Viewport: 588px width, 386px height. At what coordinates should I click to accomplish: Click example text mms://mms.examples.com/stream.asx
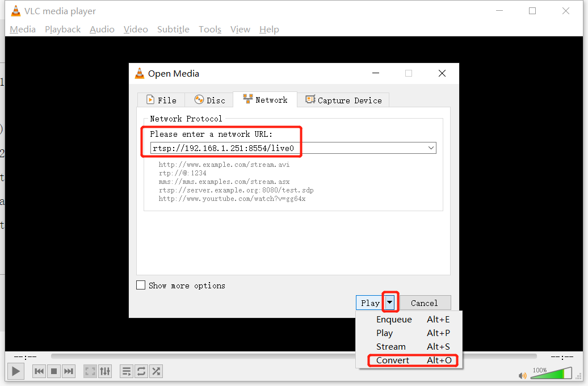224,182
